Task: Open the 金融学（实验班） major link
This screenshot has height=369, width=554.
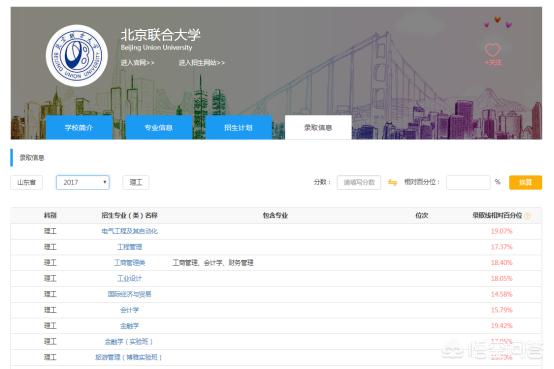Action: pos(129,341)
